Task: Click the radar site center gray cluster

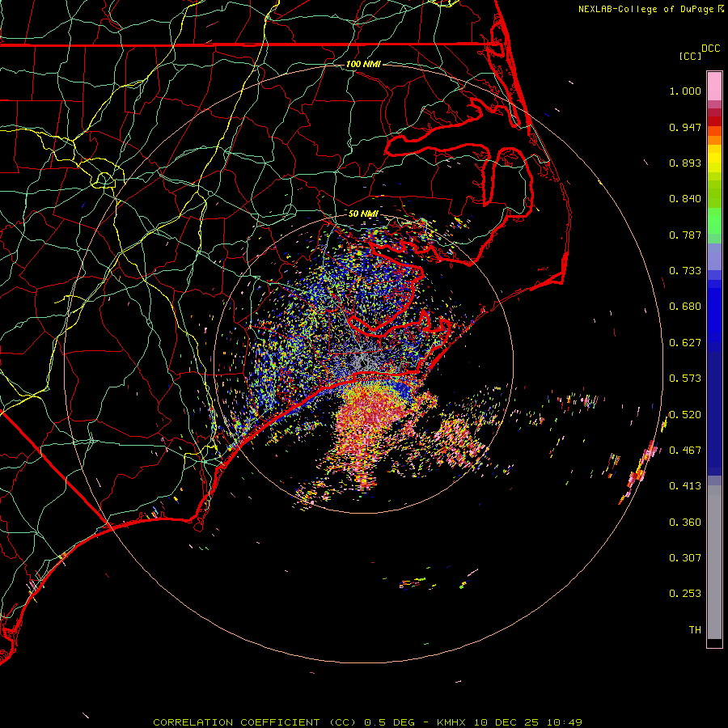Action: (363, 360)
